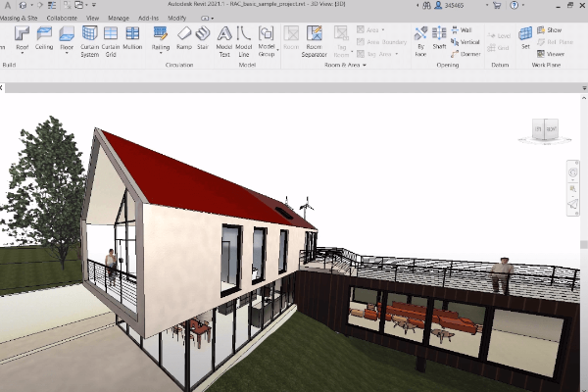Open the Collaborate ribbon tab
This screenshot has width=588, height=392.
tap(61, 18)
